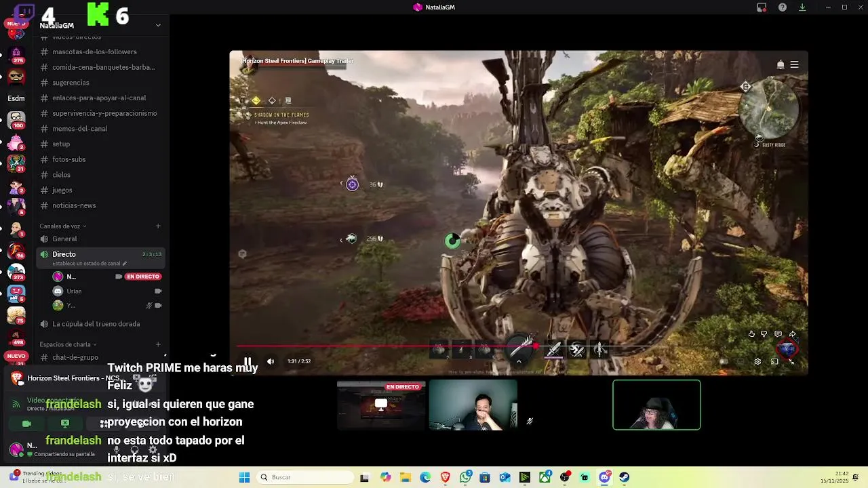The width and height of the screenshot is (868, 488).
Task: Open the Windows Start menu
Action: click(244, 477)
